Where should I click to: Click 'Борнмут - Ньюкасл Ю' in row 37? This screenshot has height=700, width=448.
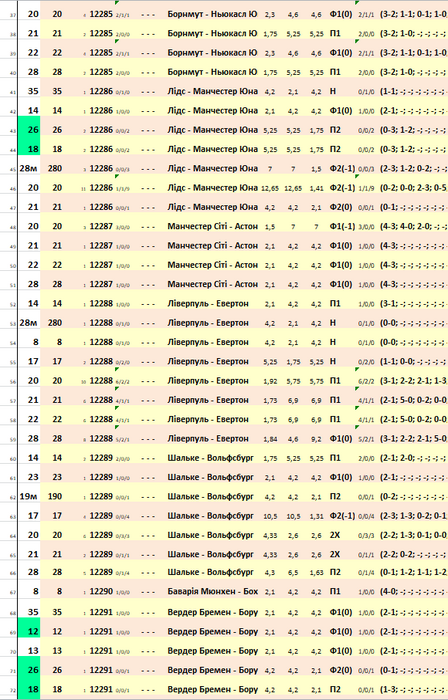(x=212, y=14)
